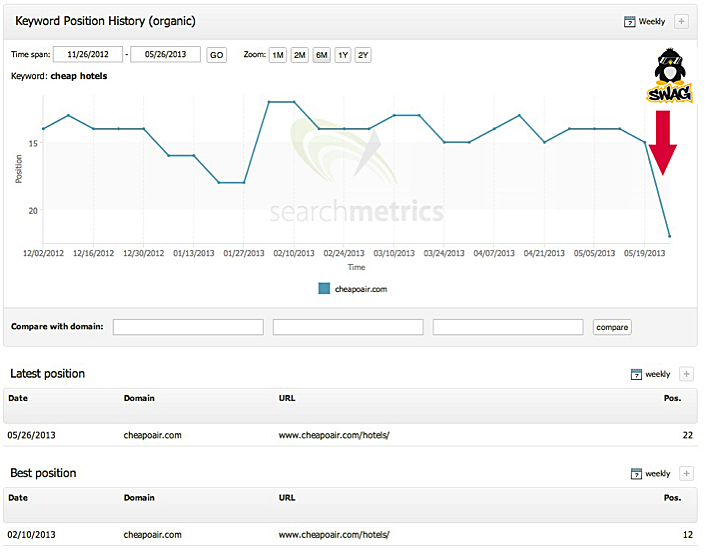Click the keyword text cheap hotels
This screenshot has width=706, height=557.
pos(79,76)
